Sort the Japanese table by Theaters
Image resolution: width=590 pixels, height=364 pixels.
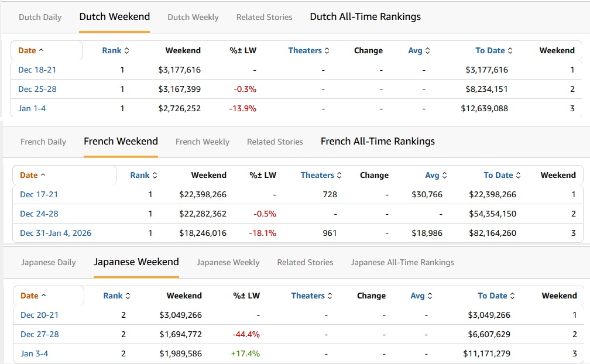coord(312,296)
